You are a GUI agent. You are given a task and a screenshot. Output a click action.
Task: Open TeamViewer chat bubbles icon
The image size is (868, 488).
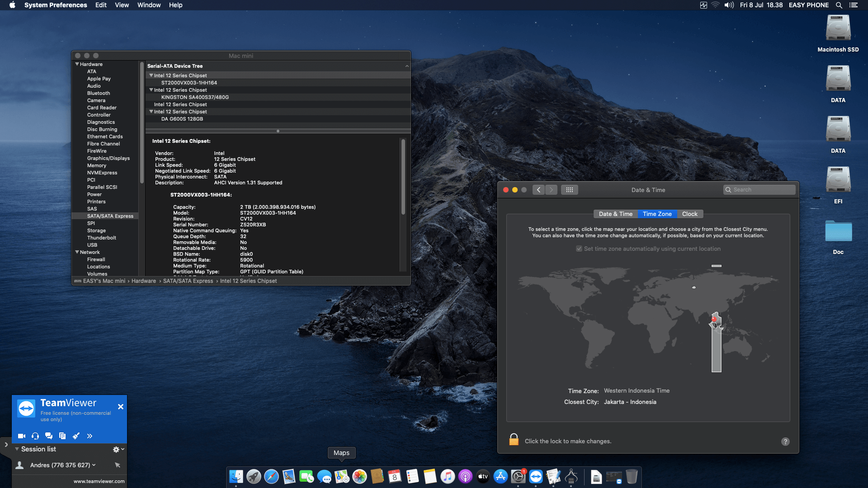pyautogui.click(x=49, y=436)
